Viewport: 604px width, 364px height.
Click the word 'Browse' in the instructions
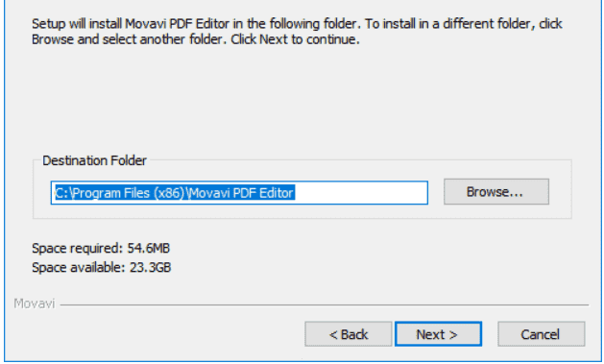coord(53,39)
